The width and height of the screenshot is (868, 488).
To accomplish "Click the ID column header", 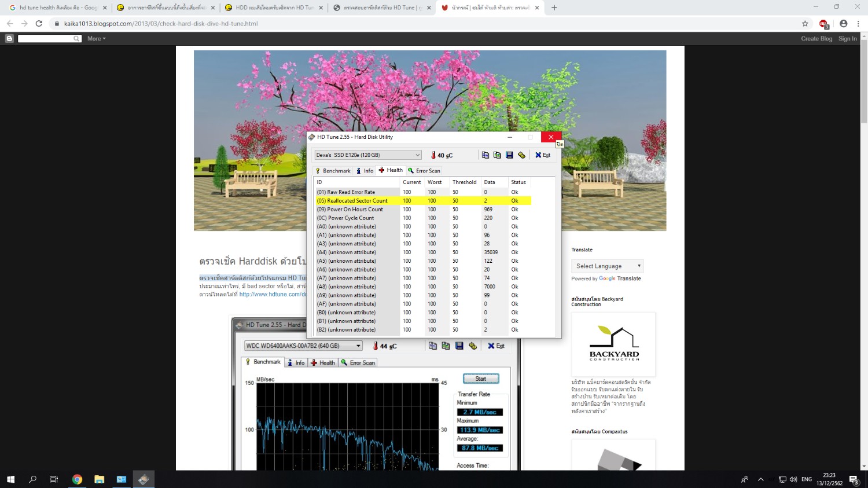I will click(356, 182).
